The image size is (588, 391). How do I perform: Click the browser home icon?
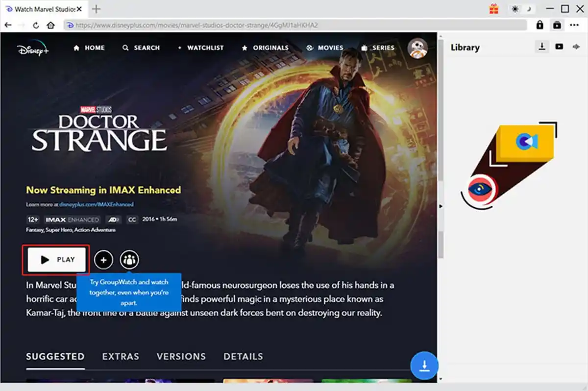(x=50, y=25)
